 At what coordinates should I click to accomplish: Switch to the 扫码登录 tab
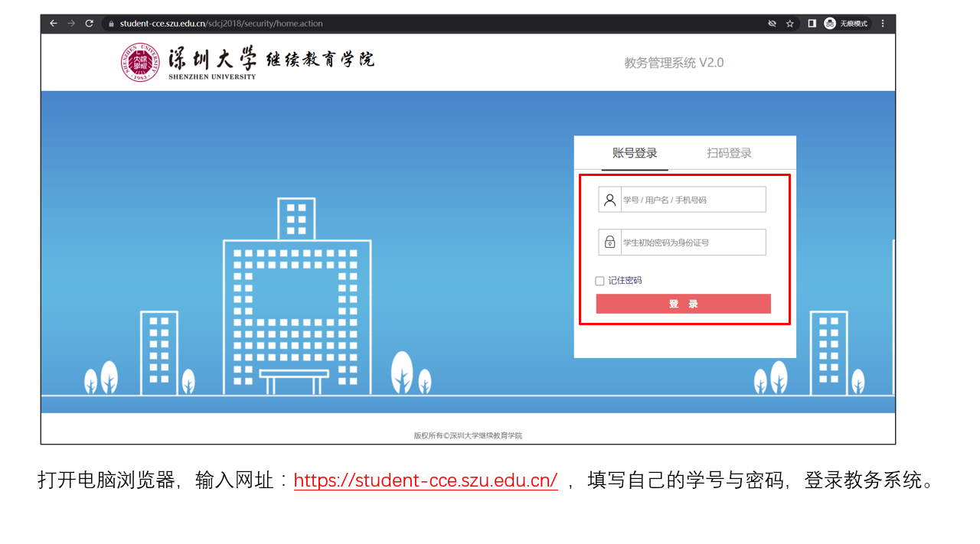[x=729, y=153]
